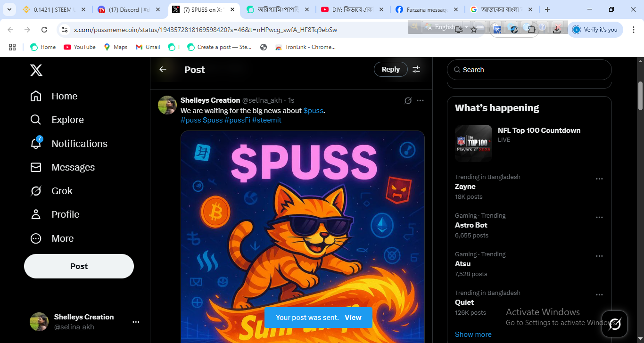Go back using the Post header arrow
This screenshot has height=343, width=644.
coord(163,69)
